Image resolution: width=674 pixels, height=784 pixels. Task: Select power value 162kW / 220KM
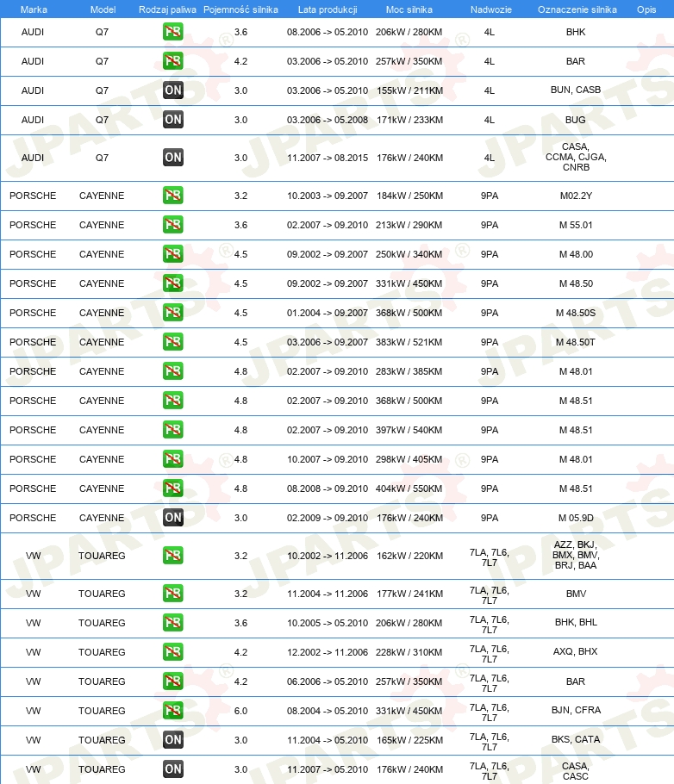click(409, 556)
